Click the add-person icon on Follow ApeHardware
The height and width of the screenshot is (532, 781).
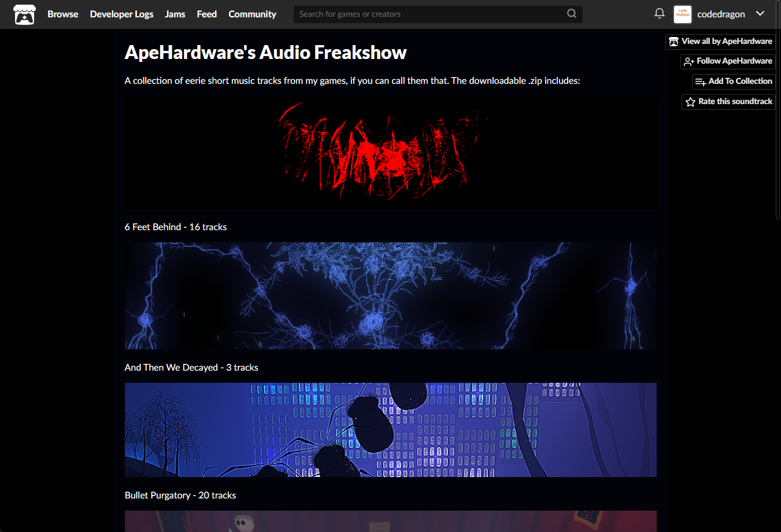689,61
